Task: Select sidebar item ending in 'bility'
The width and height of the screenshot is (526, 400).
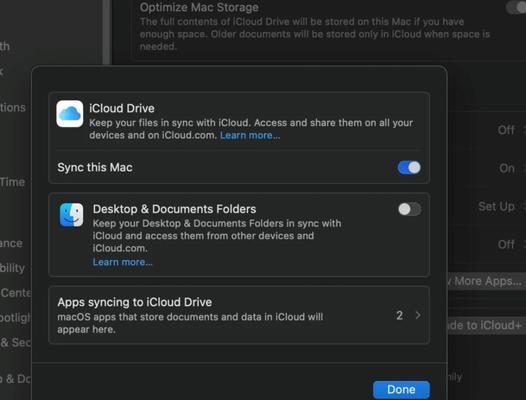Action: coord(12,268)
